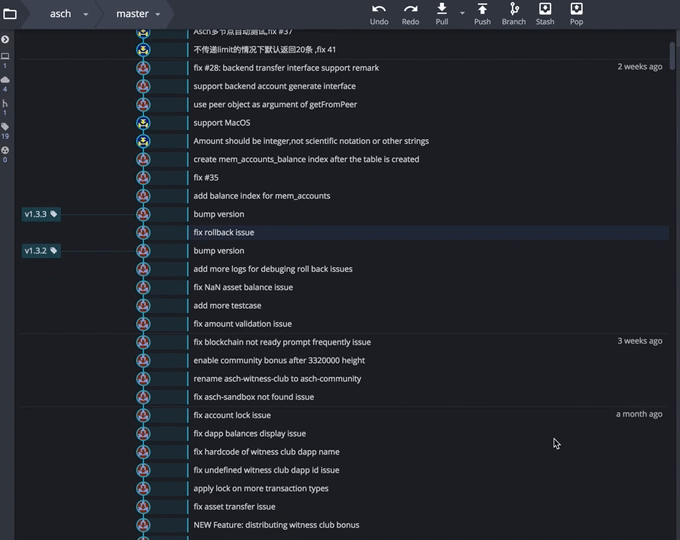Show local branches in left sidebar
This screenshot has width=680, height=540.
pos(5,56)
